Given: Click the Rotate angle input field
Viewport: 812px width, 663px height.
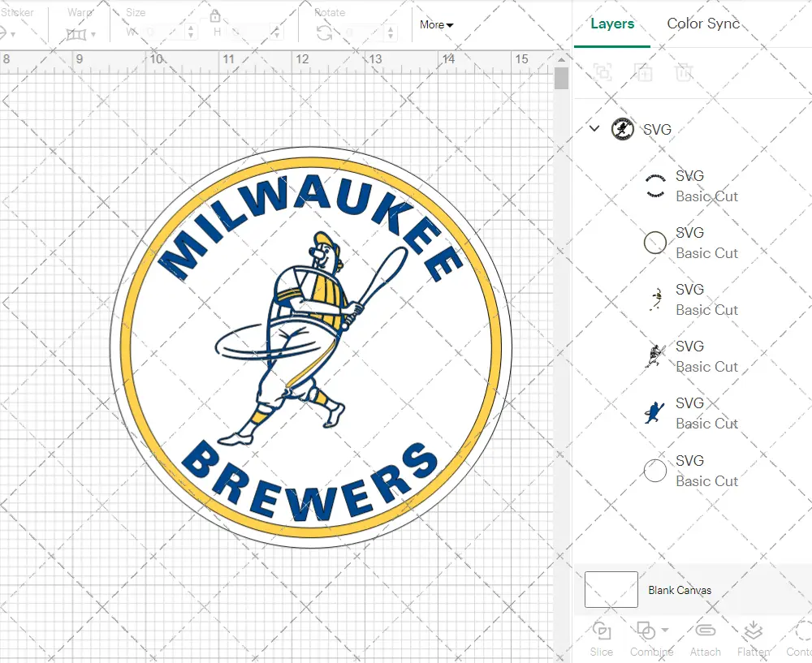Looking at the screenshot, I should pyautogui.click(x=364, y=33).
